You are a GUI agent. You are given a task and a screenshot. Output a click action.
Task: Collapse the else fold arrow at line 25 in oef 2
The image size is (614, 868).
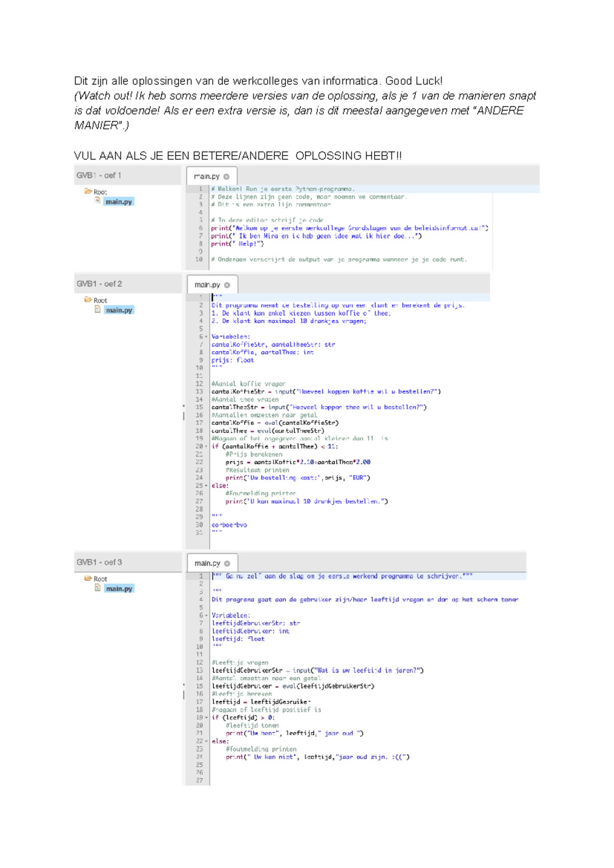click(x=206, y=486)
